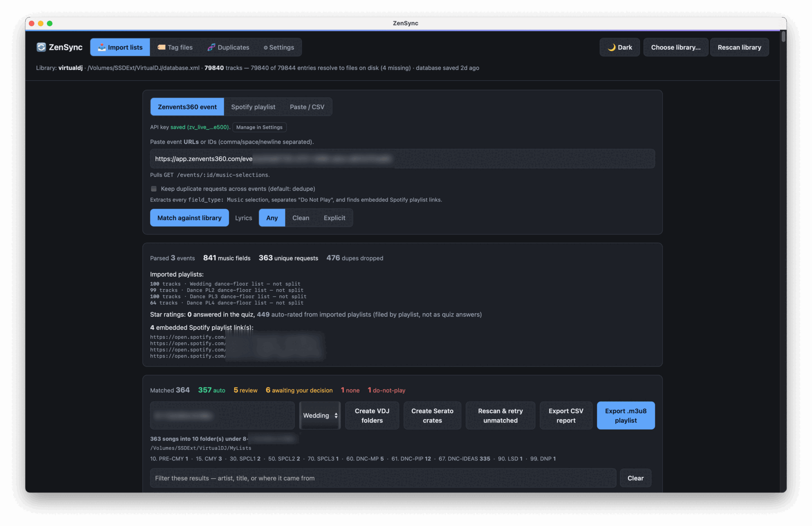This screenshot has height=526, width=812.
Task: Click the moon icon in the Dark button
Action: [x=611, y=47]
